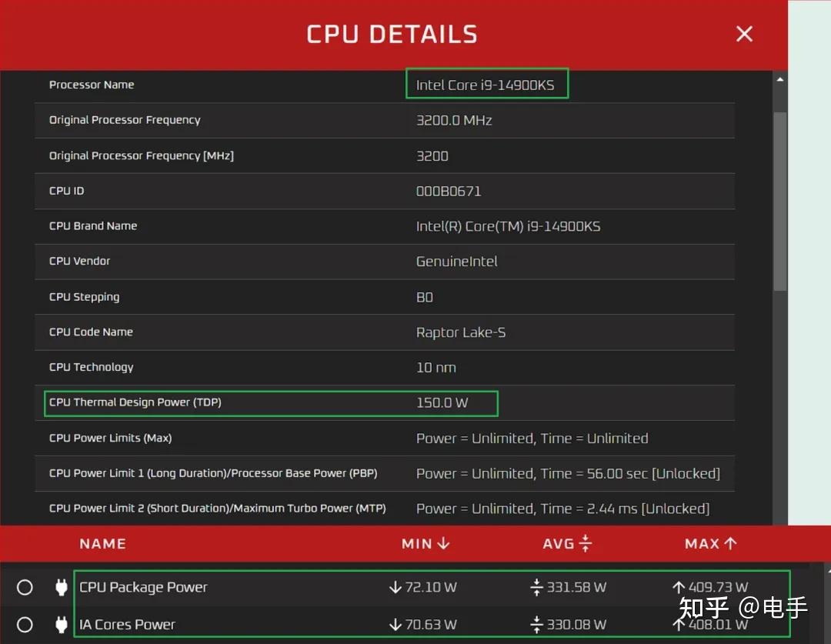Select the radio button for CPU Package Power

click(25, 587)
